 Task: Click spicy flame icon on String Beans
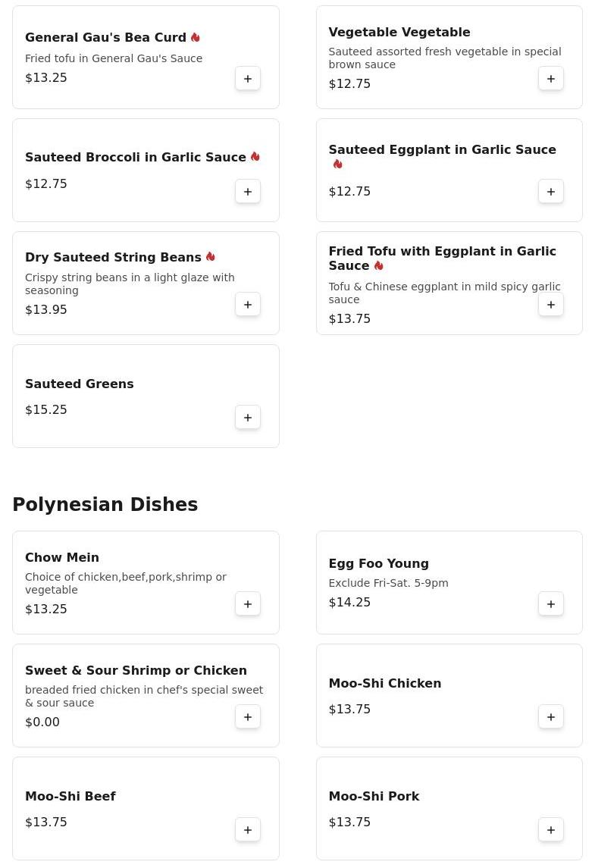[211, 257]
